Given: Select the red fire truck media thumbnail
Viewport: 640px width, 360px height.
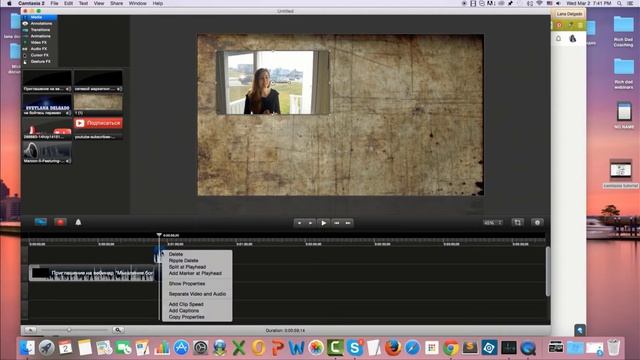Looking at the screenshot, I should 47,129.
